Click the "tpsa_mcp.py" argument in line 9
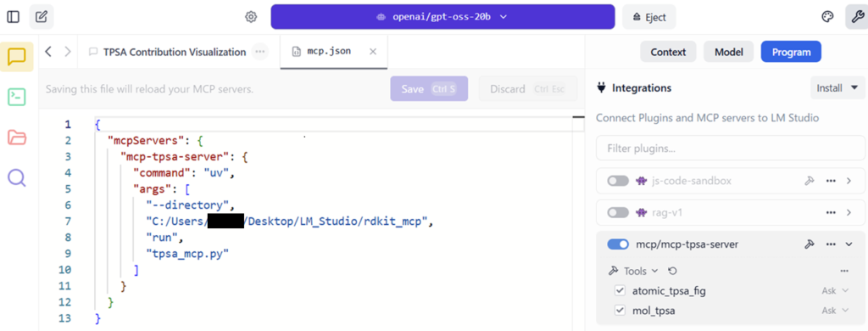This screenshot has height=331, width=868. [x=186, y=254]
